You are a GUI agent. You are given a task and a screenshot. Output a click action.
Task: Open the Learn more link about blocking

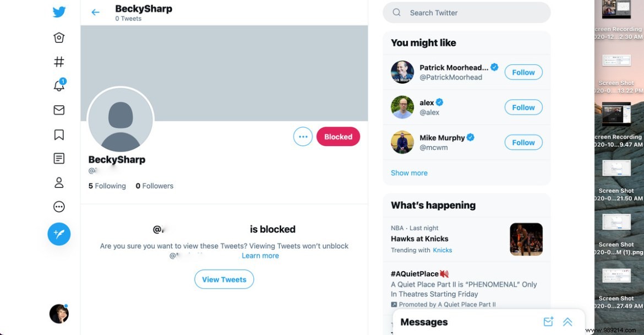point(260,255)
